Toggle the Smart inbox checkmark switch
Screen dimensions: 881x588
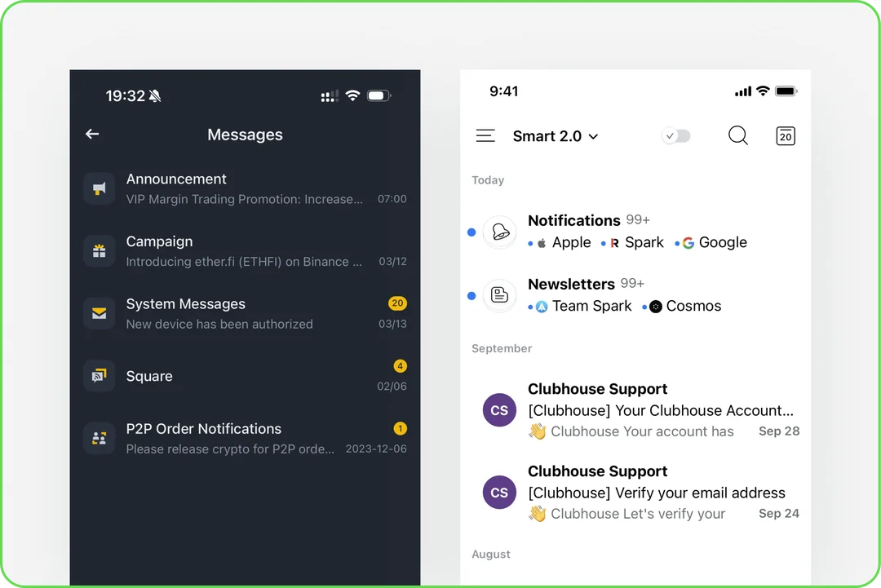pos(676,136)
